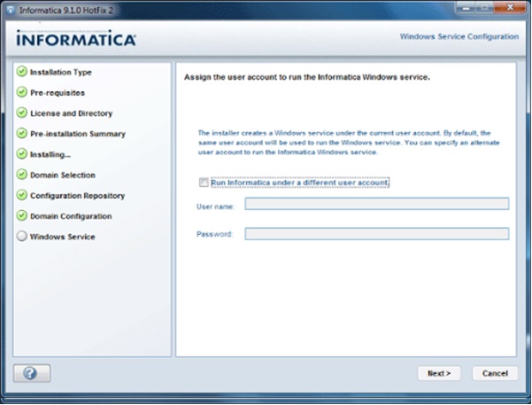Select the Pre-requisites step label
Screen dimensions: 532x405
[x=58, y=93]
